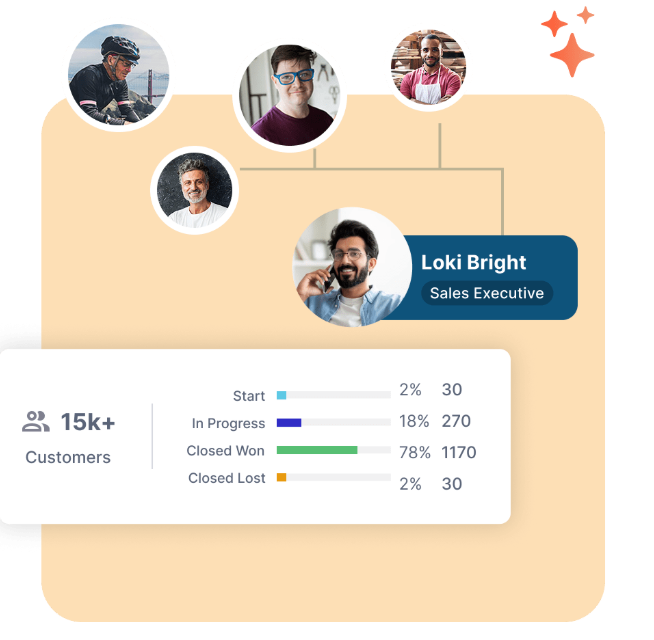Click the Closed Won green bar
Screen dimensions: 654x640
click(x=317, y=450)
